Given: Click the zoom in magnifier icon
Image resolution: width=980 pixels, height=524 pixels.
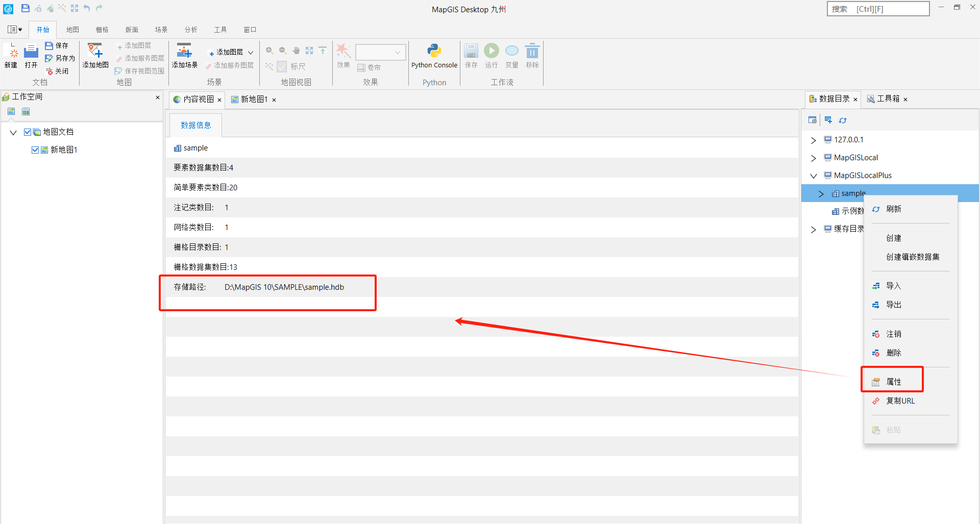Looking at the screenshot, I should pos(269,51).
